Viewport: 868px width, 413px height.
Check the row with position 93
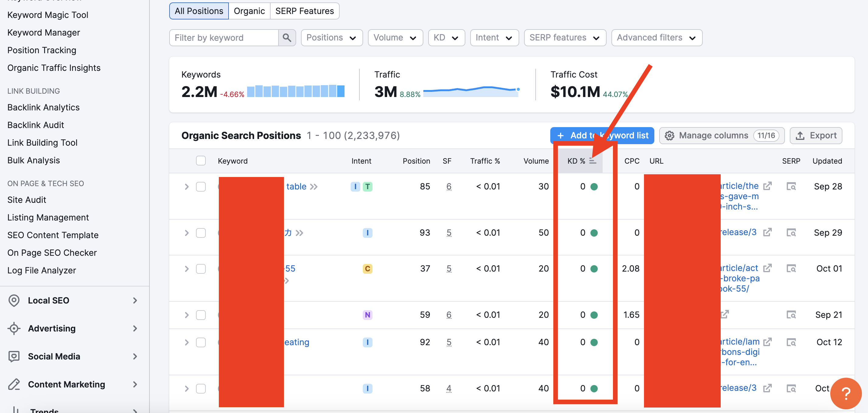point(201,233)
